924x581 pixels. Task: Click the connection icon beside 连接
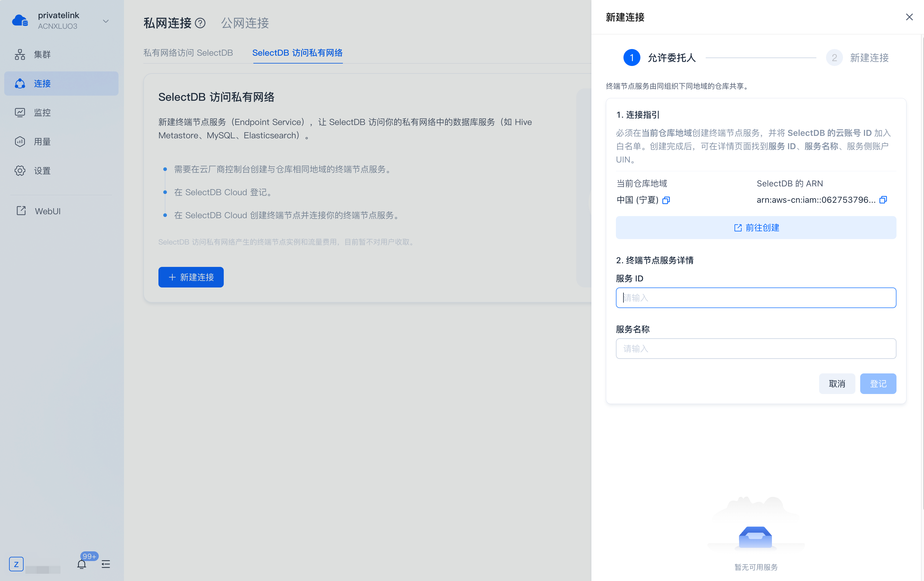[20, 83]
